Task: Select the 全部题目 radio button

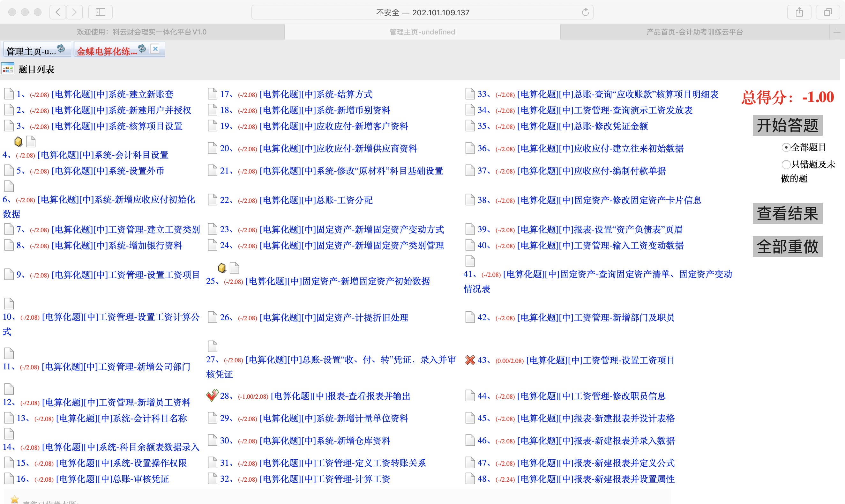Action: pos(786,147)
